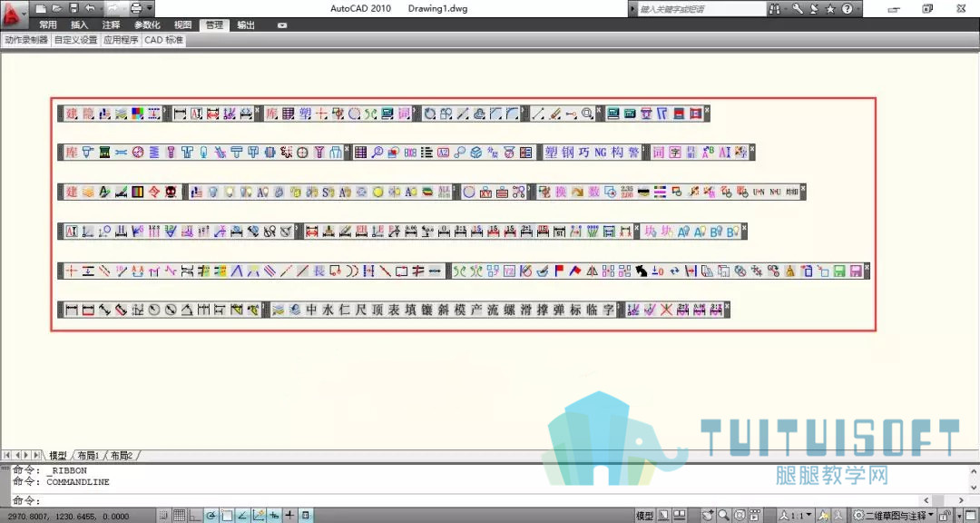Open the 应用程序 panel

[x=121, y=40]
